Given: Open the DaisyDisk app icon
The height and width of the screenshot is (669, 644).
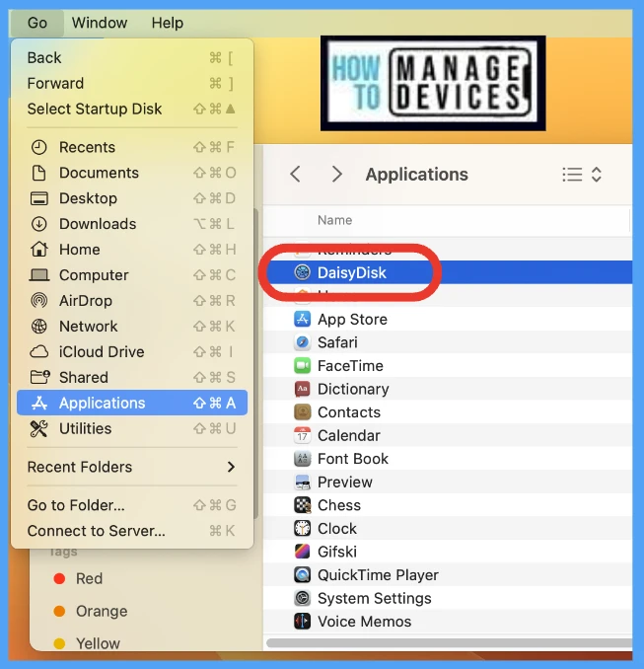Looking at the screenshot, I should tap(303, 272).
